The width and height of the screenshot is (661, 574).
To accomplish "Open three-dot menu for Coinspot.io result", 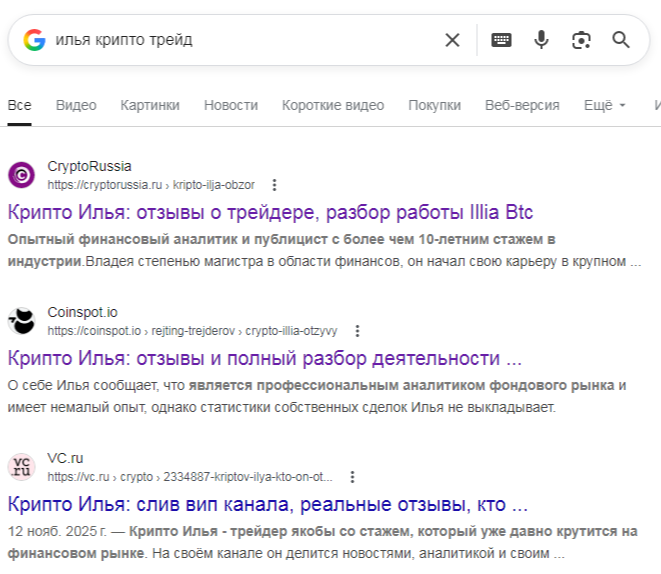I will point(357,331).
